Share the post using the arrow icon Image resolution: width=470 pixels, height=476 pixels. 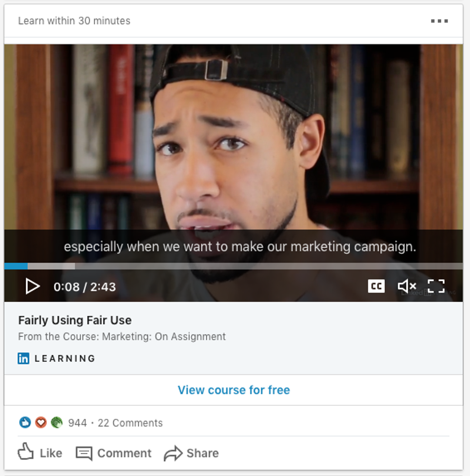coord(174,453)
